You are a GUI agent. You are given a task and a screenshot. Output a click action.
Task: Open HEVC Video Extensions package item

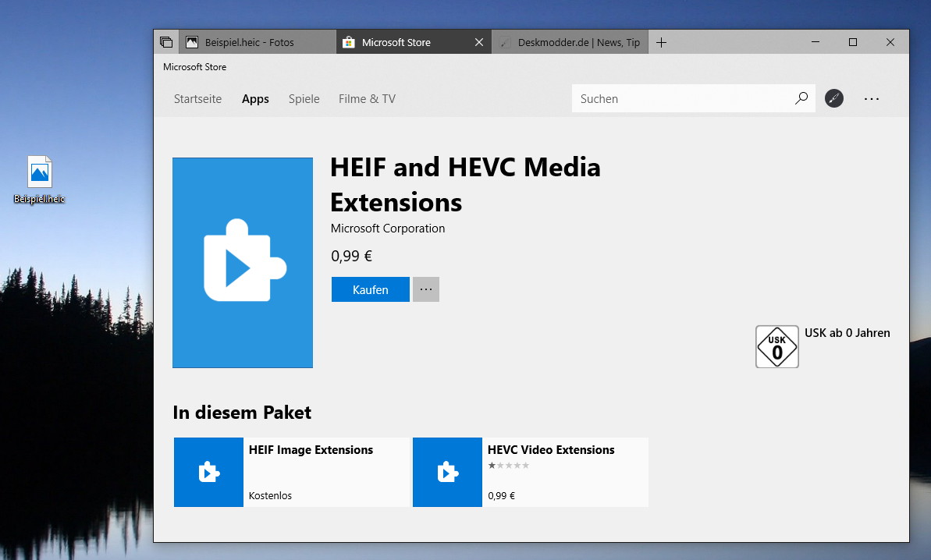[530, 472]
